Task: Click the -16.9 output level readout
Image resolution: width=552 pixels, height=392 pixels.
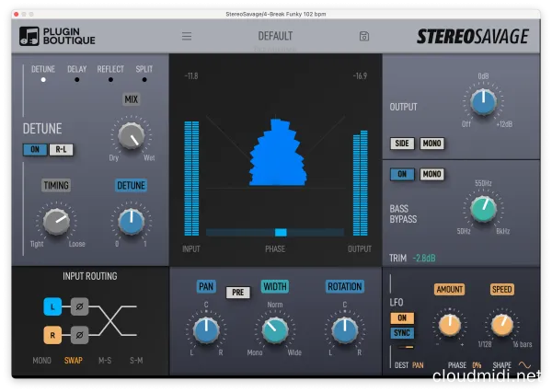Action: 360,76
